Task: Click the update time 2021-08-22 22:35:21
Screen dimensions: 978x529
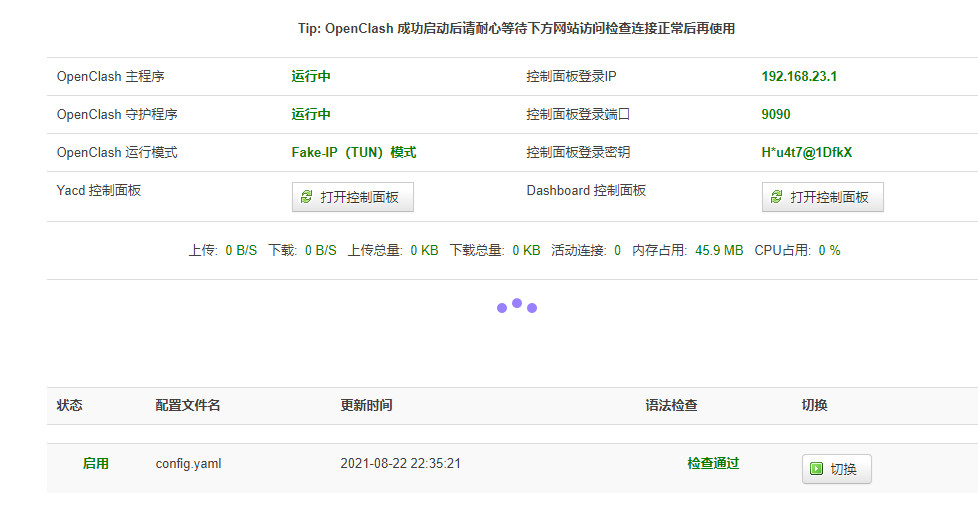Action: pos(400,463)
